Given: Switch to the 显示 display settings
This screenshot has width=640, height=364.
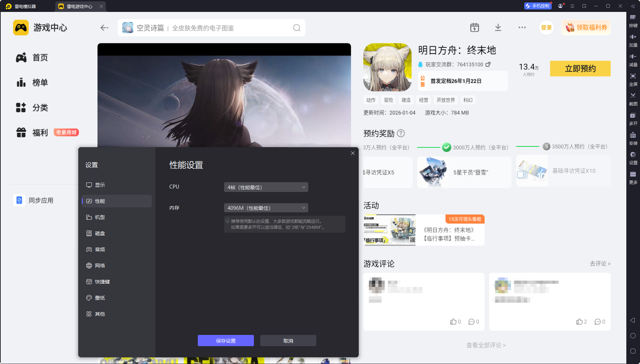Looking at the screenshot, I should 117,185.
